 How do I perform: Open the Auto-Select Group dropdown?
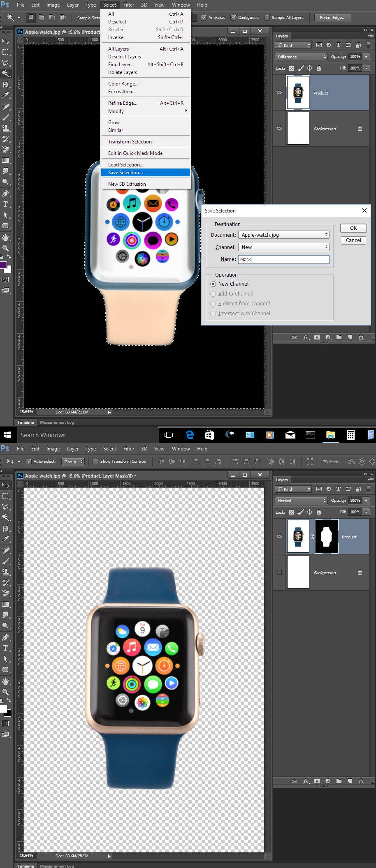coord(73,462)
